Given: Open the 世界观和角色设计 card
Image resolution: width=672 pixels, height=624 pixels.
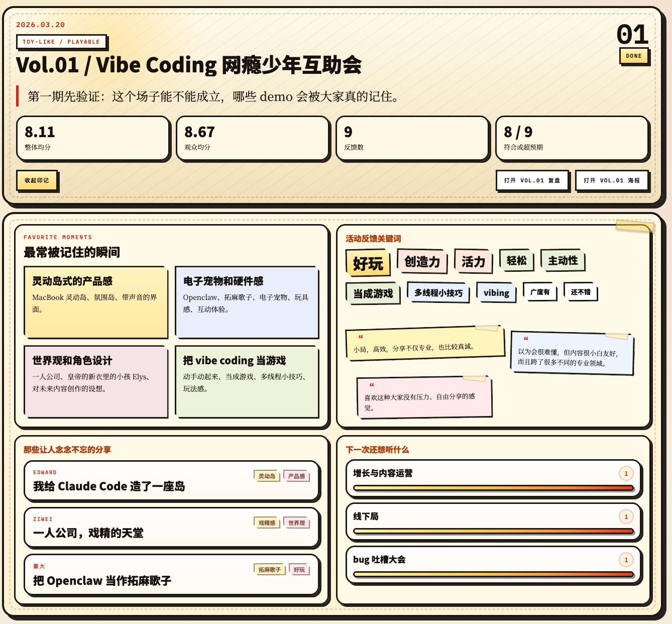Looking at the screenshot, I should pos(95,382).
